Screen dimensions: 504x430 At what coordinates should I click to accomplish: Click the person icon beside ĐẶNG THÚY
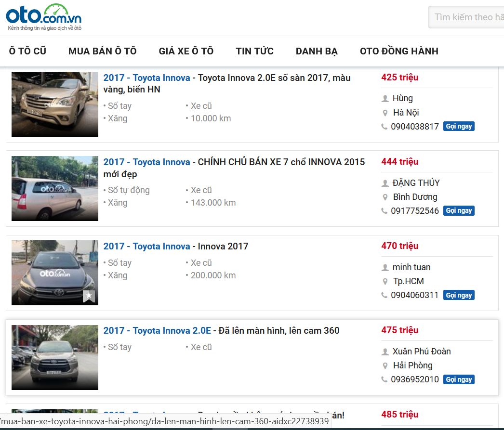click(385, 183)
